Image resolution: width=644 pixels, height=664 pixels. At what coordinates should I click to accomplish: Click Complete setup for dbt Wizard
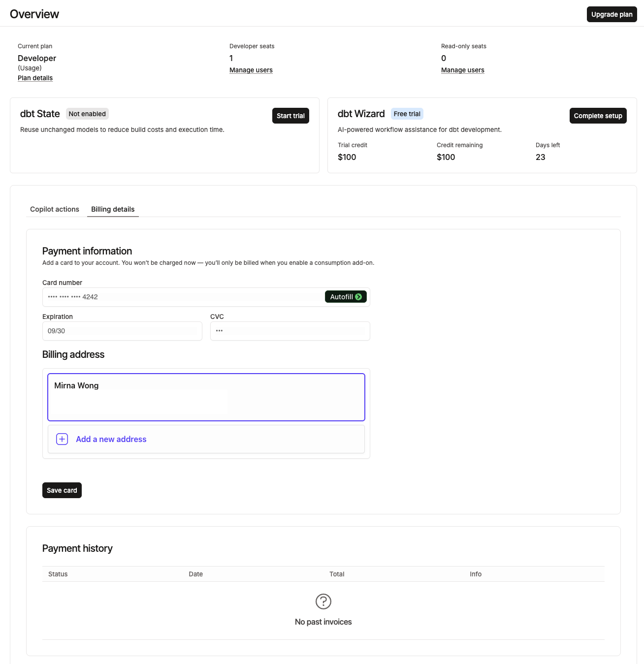(598, 116)
